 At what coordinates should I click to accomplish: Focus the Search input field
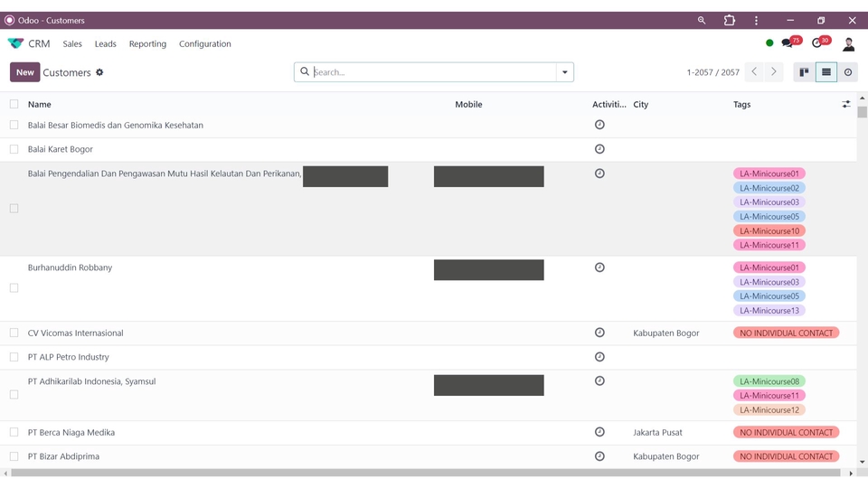coord(434,72)
